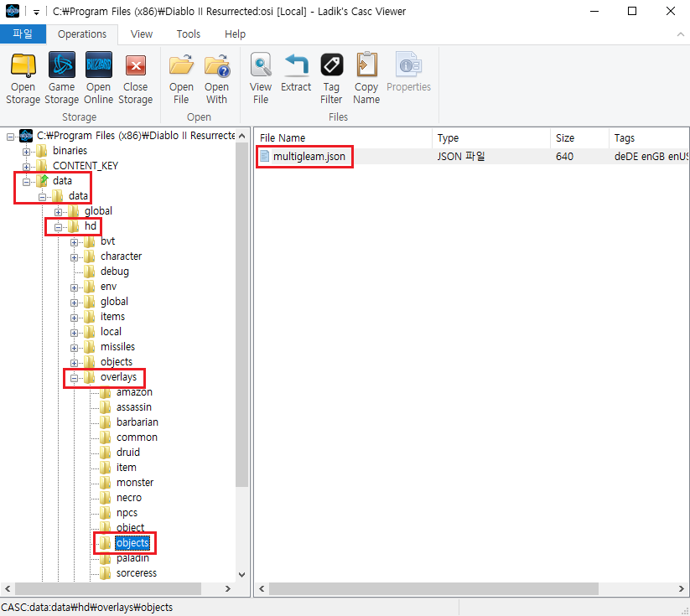Select the common folder
This screenshot has height=616, width=690.
coord(137,437)
